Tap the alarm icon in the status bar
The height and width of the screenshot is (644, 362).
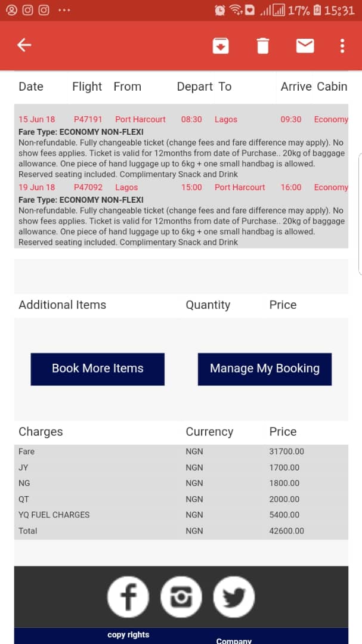[x=220, y=10]
